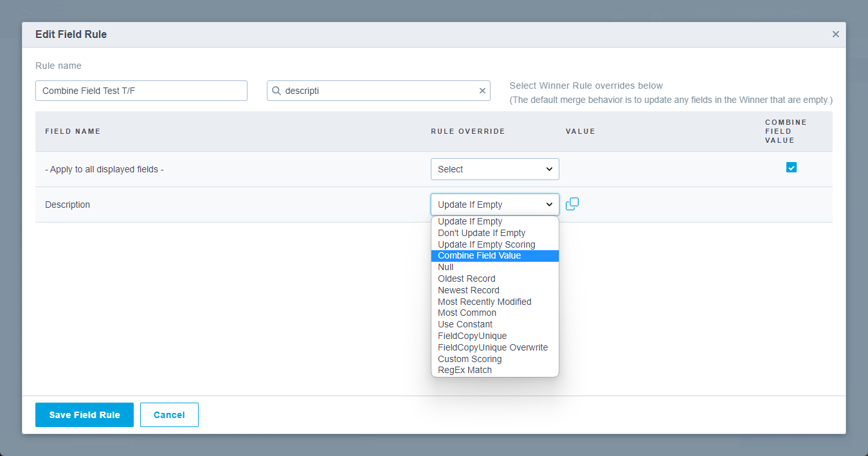Click the copy icon beside the Description dropdown
Image resolution: width=868 pixels, height=456 pixels.
[x=572, y=204]
